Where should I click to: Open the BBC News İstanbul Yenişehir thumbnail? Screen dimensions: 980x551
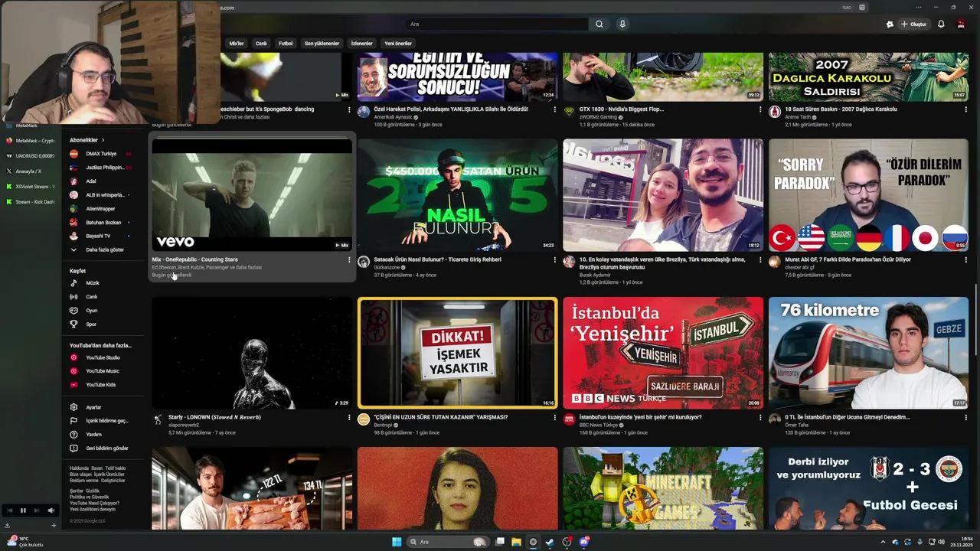coord(663,353)
